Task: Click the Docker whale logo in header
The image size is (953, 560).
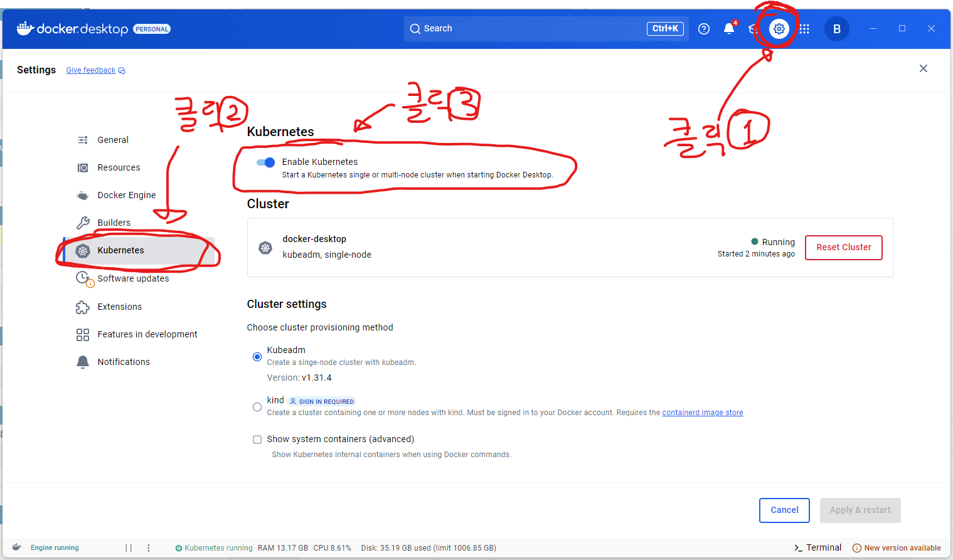Action: [25, 28]
